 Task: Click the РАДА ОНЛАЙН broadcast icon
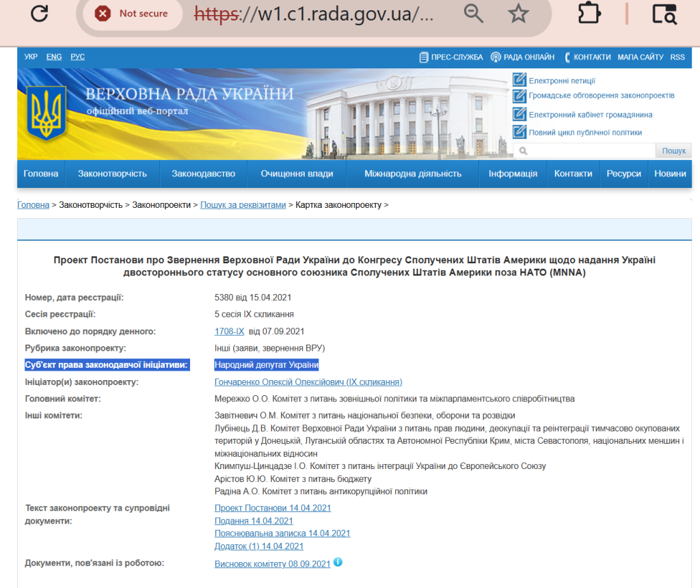pyautogui.click(x=496, y=57)
